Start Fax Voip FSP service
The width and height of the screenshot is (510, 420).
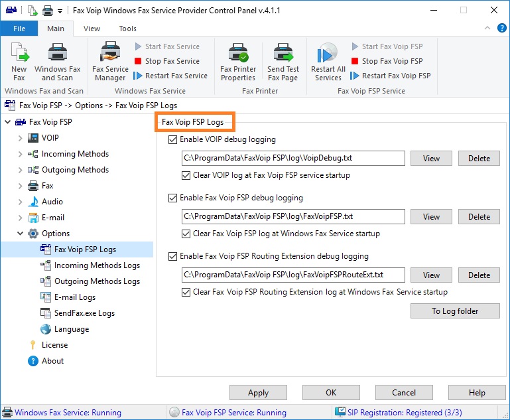[x=387, y=46]
